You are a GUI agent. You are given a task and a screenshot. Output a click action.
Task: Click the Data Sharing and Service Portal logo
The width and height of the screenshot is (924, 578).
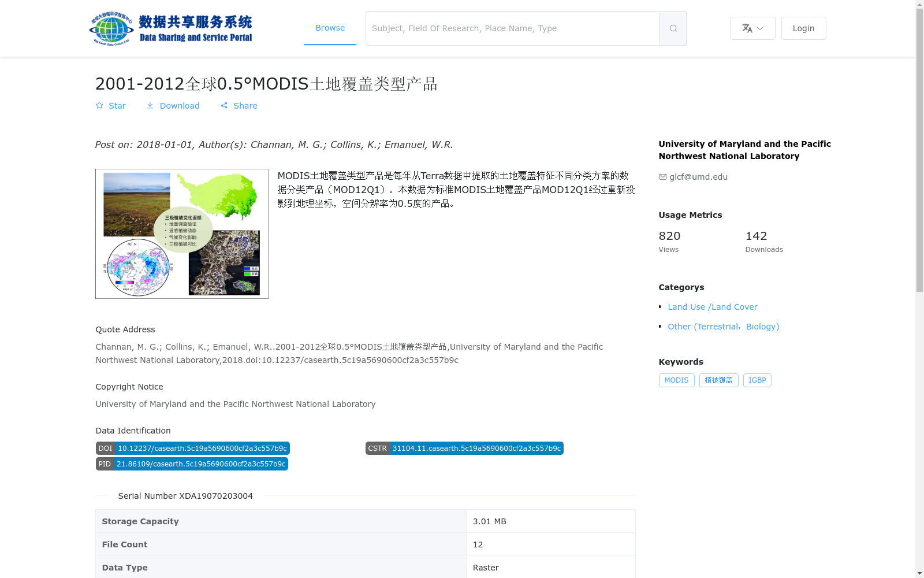171,28
